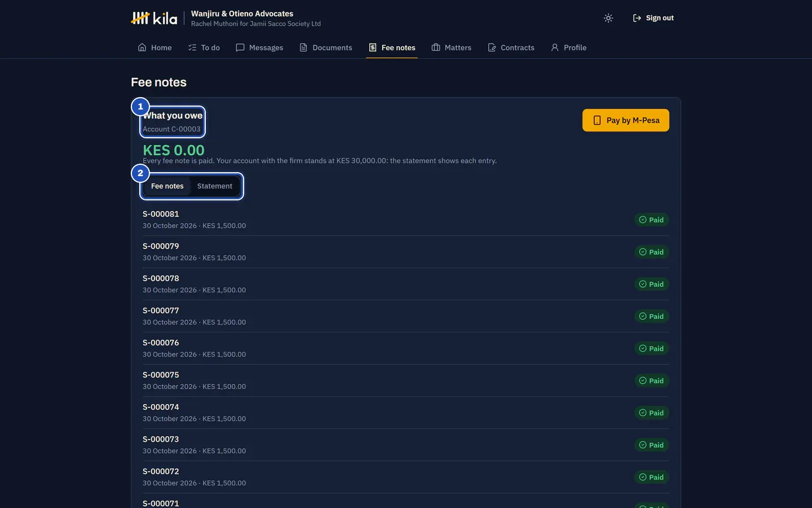Image resolution: width=812 pixels, height=508 pixels.
Task: Open fee note S-000081
Action: [x=406, y=220]
